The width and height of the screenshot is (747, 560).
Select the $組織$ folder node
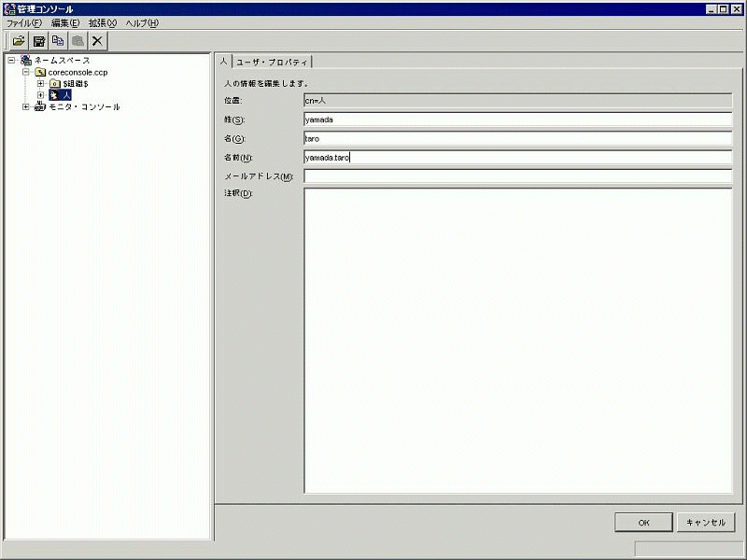click(75, 84)
